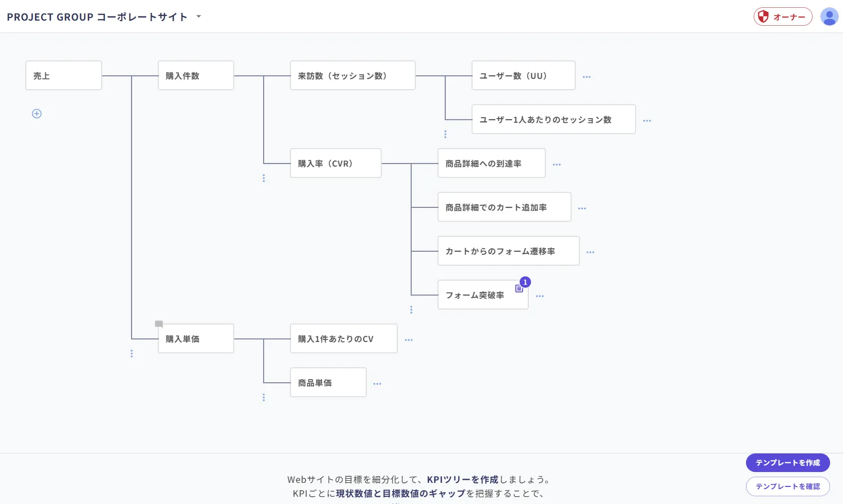Screen dimensions: 843x504
Task: Click the テンプレートを作成 button
Action: [788, 463]
